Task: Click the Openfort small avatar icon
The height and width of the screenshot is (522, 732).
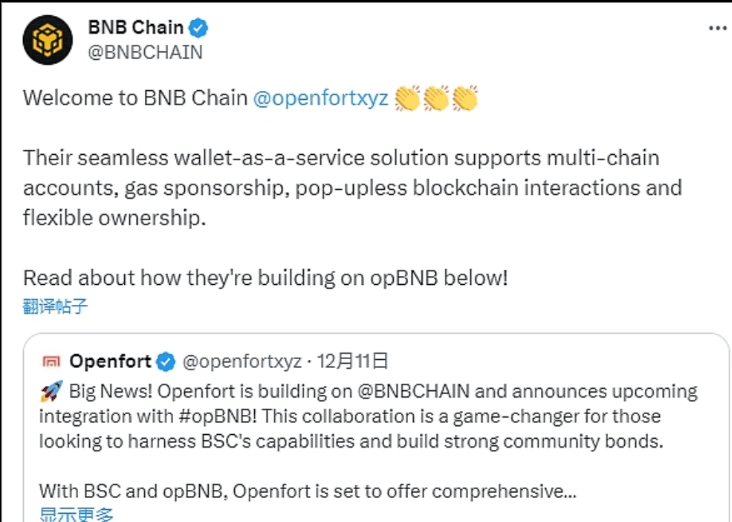Action: (51, 361)
